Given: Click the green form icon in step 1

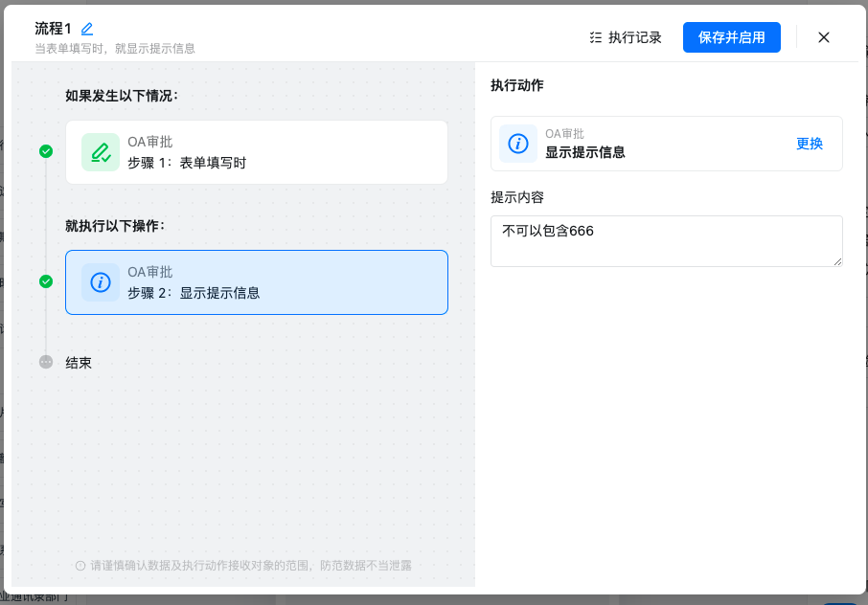Looking at the screenshot, I should 101,152.
